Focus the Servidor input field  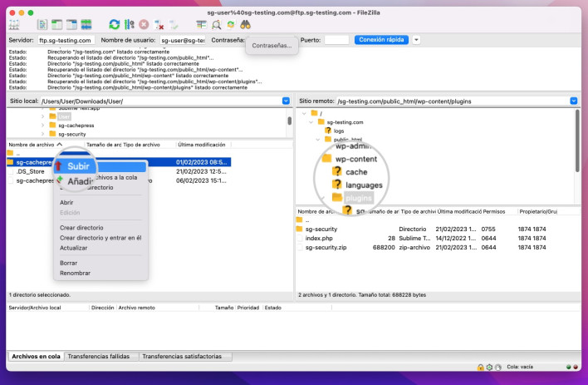66,40
